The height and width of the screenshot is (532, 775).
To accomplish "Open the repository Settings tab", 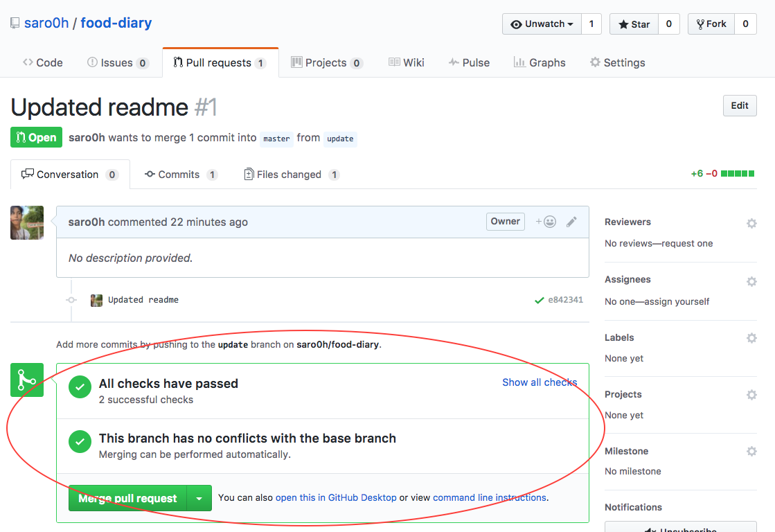I will click(x=617, y=63).
